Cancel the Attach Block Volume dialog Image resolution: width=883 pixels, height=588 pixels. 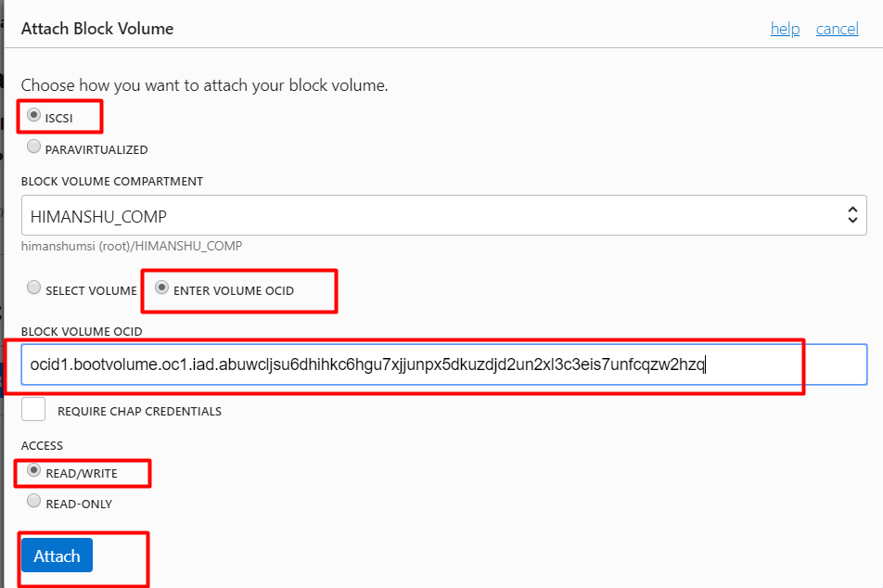click(x=837, y=29)
